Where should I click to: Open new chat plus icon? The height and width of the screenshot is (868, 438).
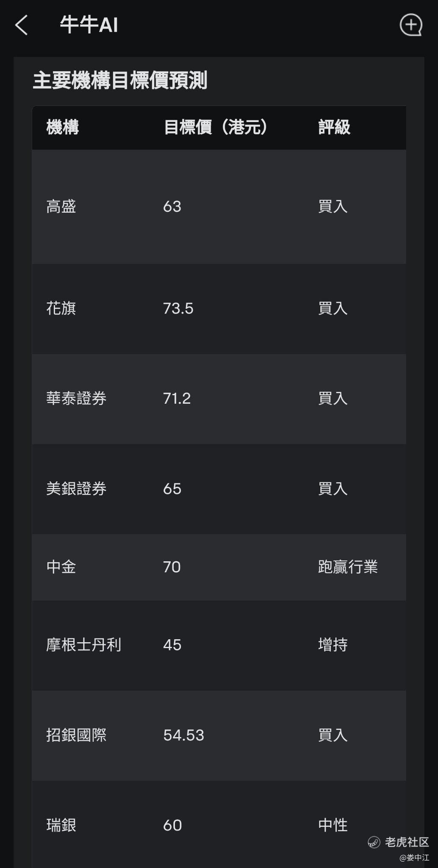[x=411, y=25]
